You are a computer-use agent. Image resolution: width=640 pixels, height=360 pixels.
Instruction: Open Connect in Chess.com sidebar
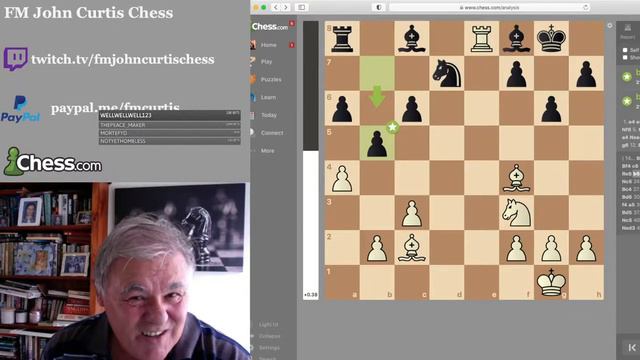click(x=272, y=133)
